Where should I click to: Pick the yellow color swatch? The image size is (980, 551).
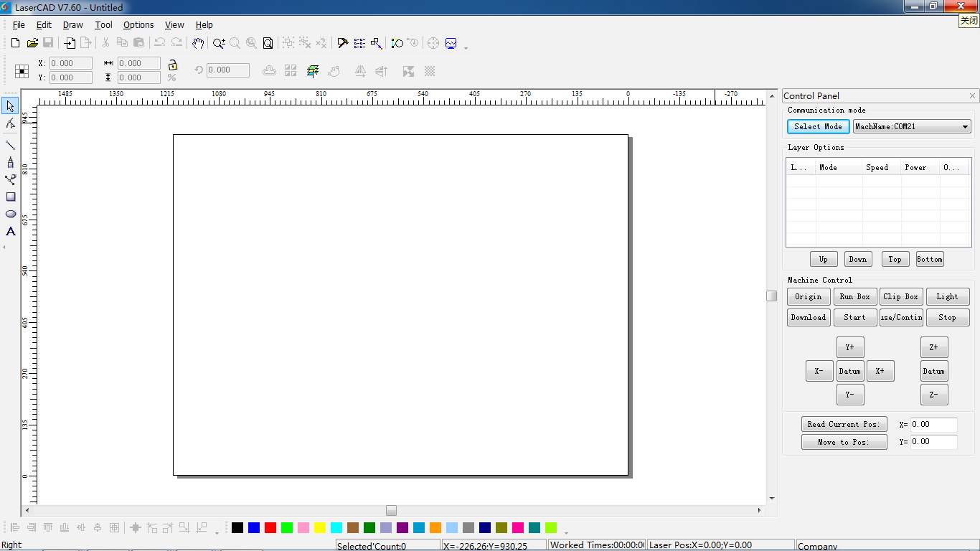320,528
